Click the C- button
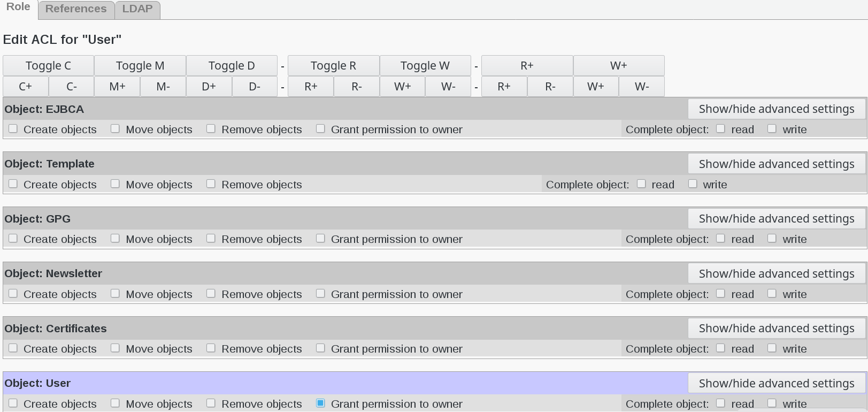The height and width of the screenshot is (412, 868). tap(72, 87)
